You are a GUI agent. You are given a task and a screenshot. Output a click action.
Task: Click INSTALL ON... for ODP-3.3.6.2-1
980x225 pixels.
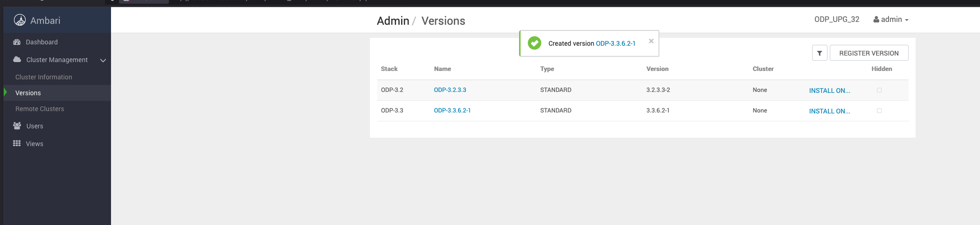(x=829, y=111)
